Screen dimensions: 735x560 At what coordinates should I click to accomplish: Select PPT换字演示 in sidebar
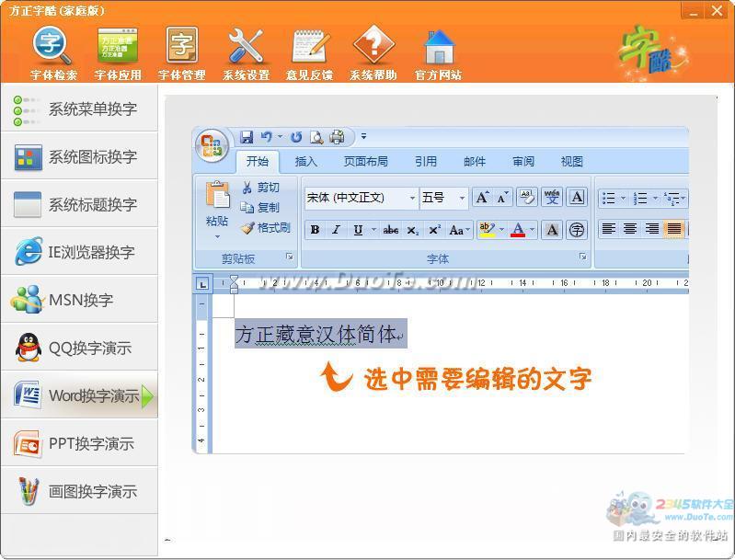[x=79, y=443]
